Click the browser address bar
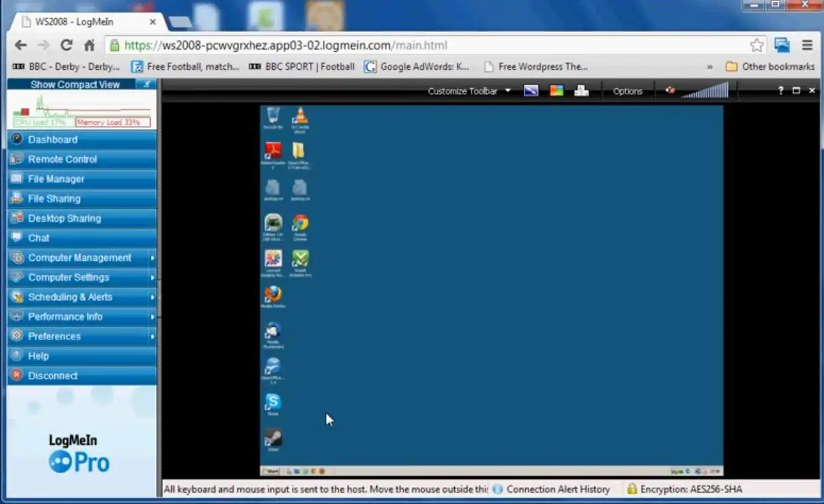824x504 pixels. (436, 45)
